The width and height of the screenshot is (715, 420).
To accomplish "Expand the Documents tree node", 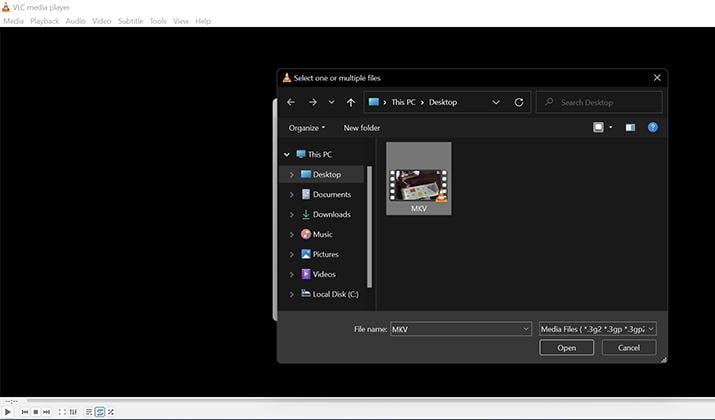I will (291, 195).
